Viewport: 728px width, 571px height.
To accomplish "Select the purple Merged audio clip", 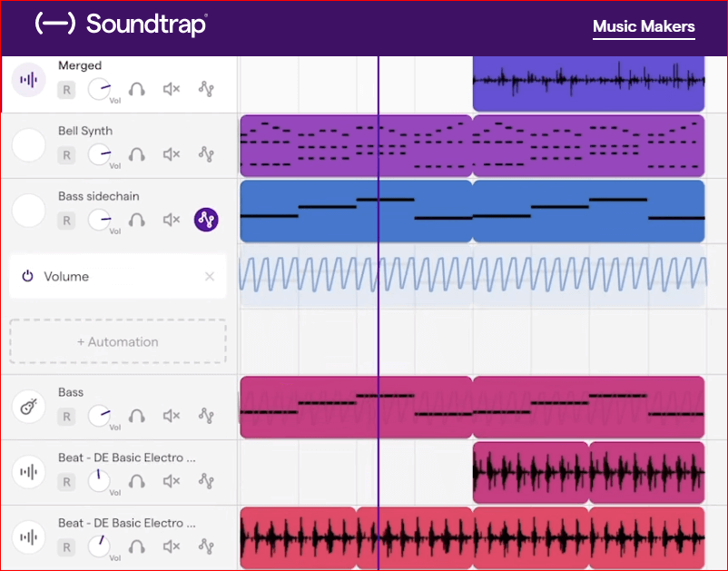I will click(x=588, y=82).
